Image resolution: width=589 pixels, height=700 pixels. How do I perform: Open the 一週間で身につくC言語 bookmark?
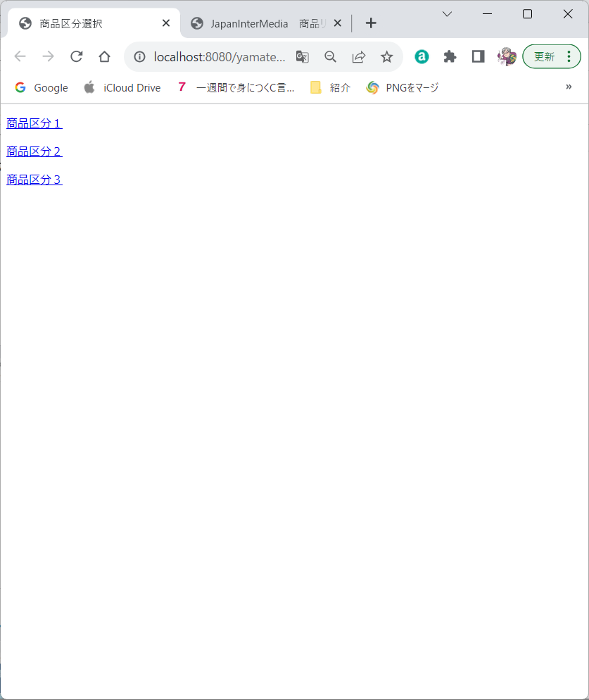[236, 87]
